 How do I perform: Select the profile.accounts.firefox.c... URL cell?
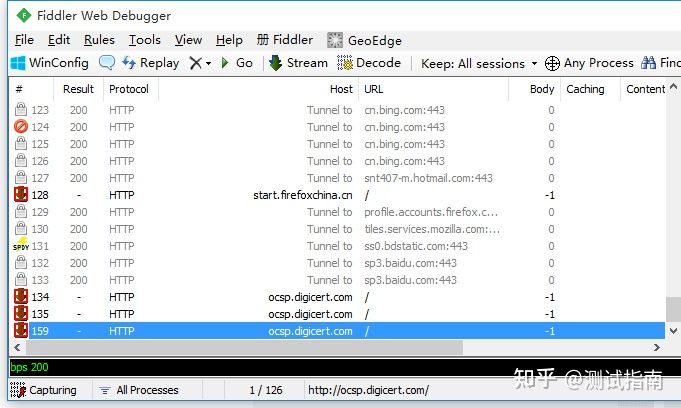pos(431,212)
